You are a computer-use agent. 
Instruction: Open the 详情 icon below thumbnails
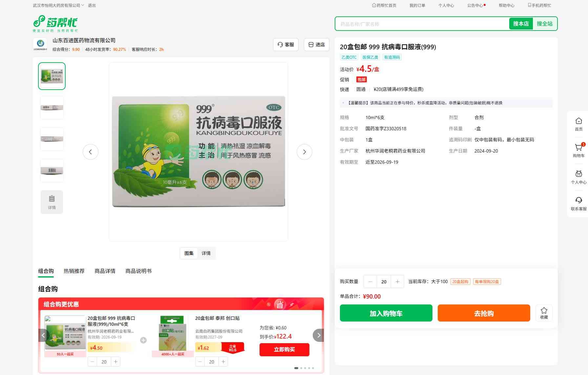point(52,202)
